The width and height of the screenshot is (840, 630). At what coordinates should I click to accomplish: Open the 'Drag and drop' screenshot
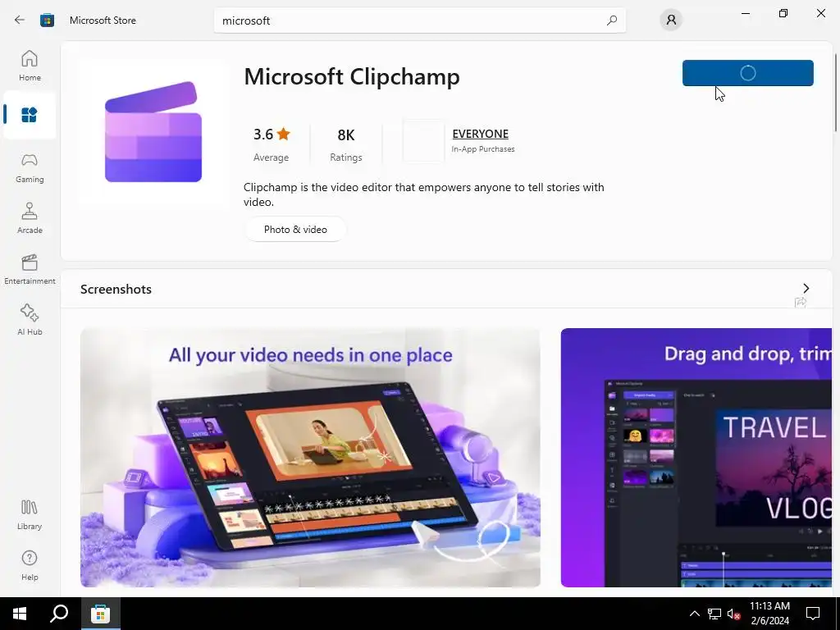coord(696,458)
